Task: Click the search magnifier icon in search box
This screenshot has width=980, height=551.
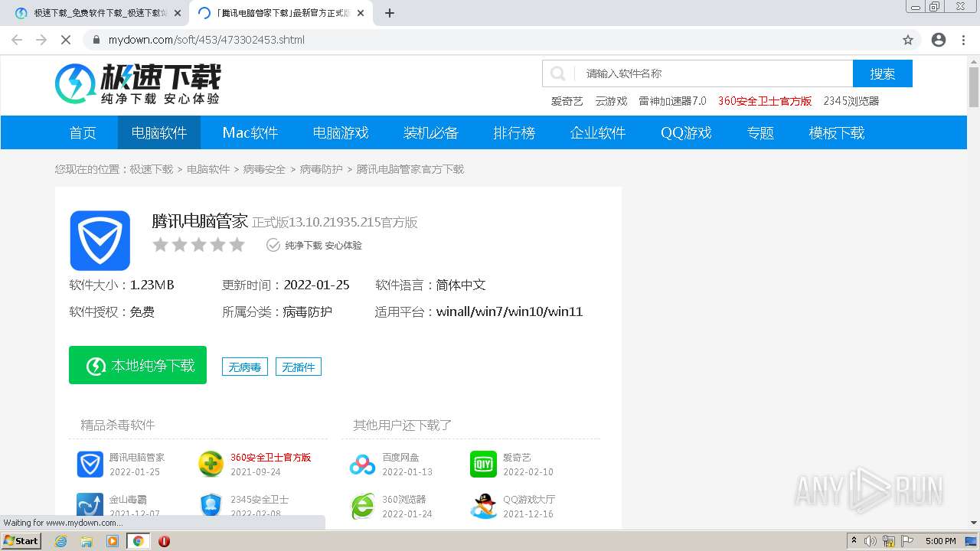Action: pos(558,73)
